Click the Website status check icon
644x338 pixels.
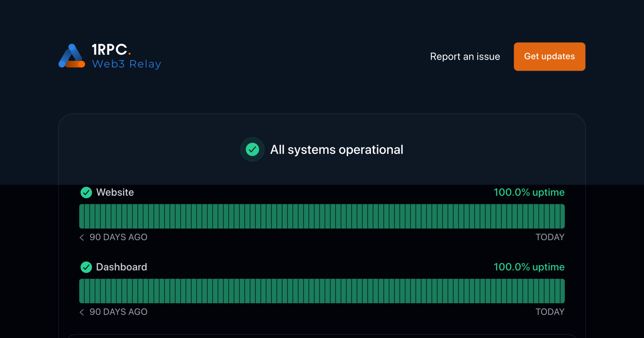pos(86,192)
